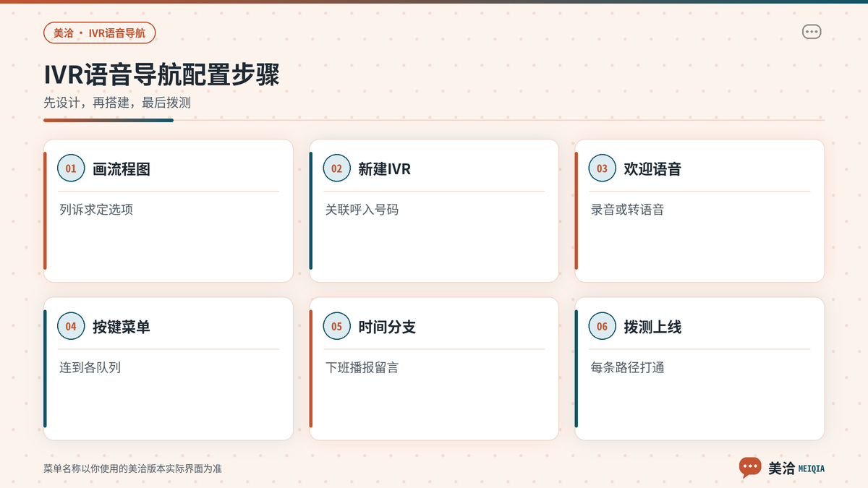868x488 pixels.
Task: Click the 01 step number badge
Action: (71, 168)
